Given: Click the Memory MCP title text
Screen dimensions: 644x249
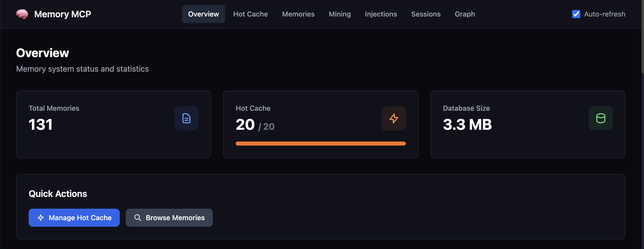Looking at the screenshot, I should tap(62, 14).
